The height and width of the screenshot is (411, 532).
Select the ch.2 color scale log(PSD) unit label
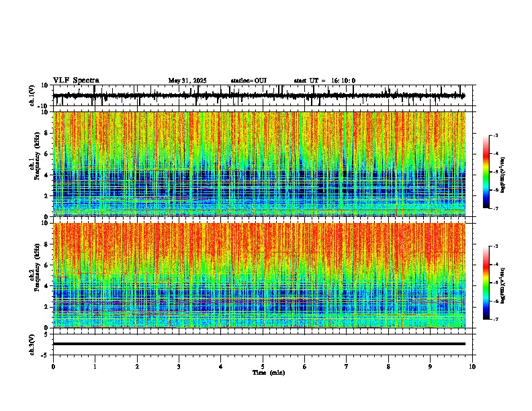point(502,285)
